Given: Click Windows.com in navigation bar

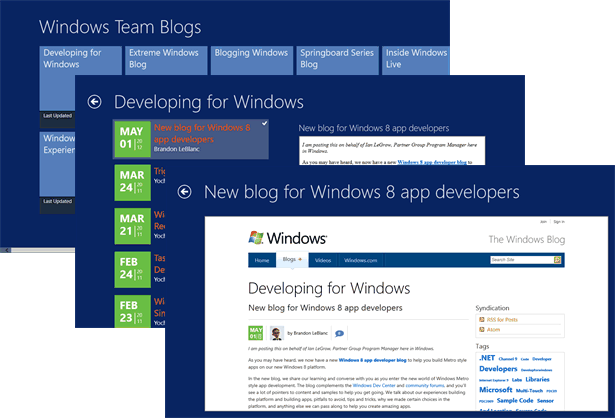Looking at the screenshot, I should (360, 260).
